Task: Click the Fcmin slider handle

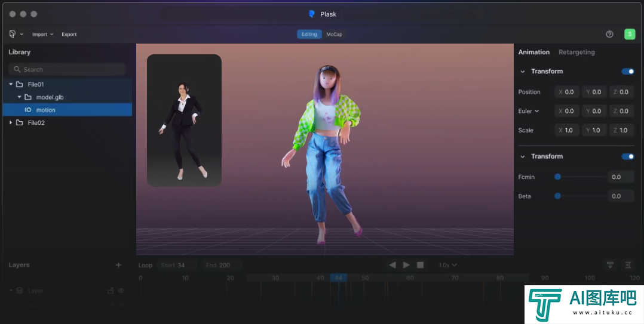Action: 557,177
